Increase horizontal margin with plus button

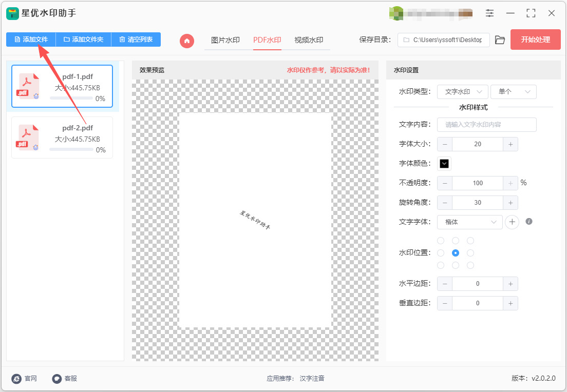point(511,284)
